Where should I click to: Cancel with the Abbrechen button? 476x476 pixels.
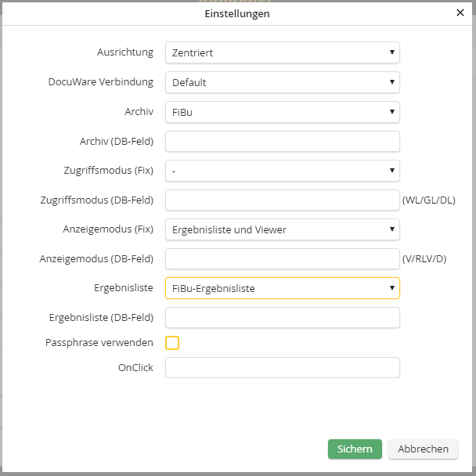coord(423,449)
